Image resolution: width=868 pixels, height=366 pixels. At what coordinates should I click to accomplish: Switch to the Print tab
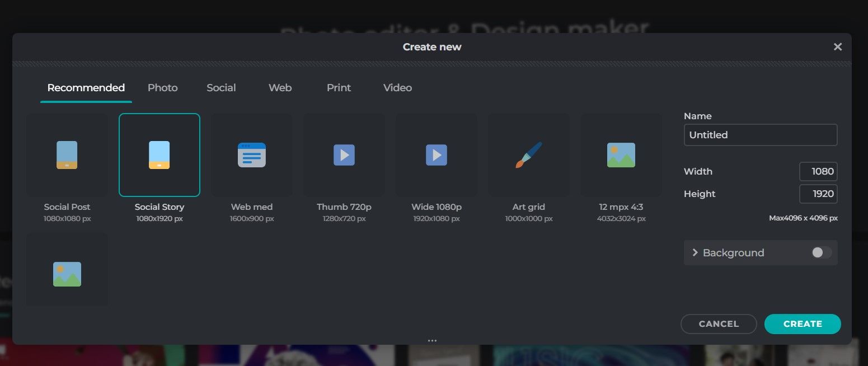[x=339, y=88]
